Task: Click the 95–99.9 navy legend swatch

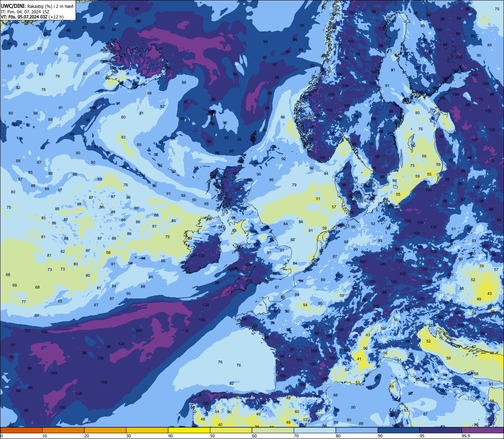Action: pyautogui.click(x=441, y=430)
